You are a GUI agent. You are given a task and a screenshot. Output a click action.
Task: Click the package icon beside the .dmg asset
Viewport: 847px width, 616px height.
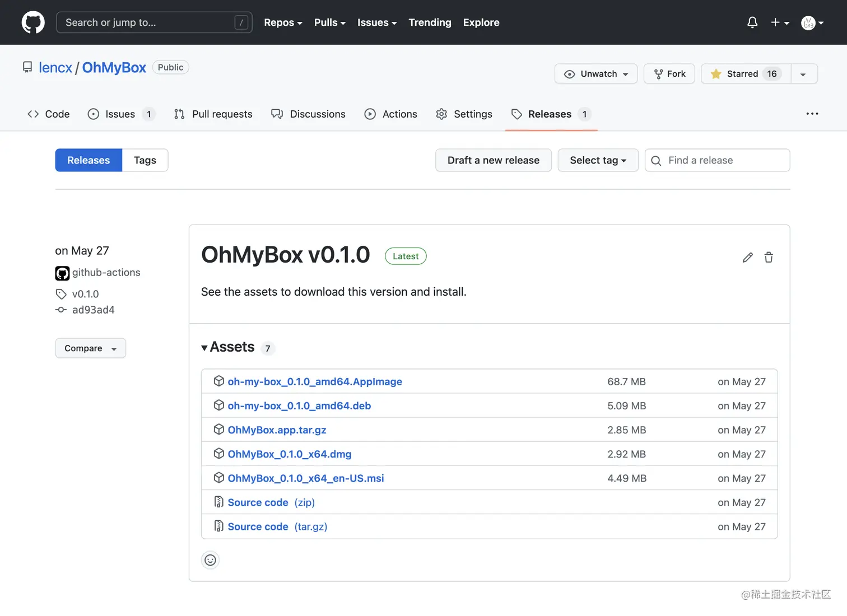coord(219,453)
